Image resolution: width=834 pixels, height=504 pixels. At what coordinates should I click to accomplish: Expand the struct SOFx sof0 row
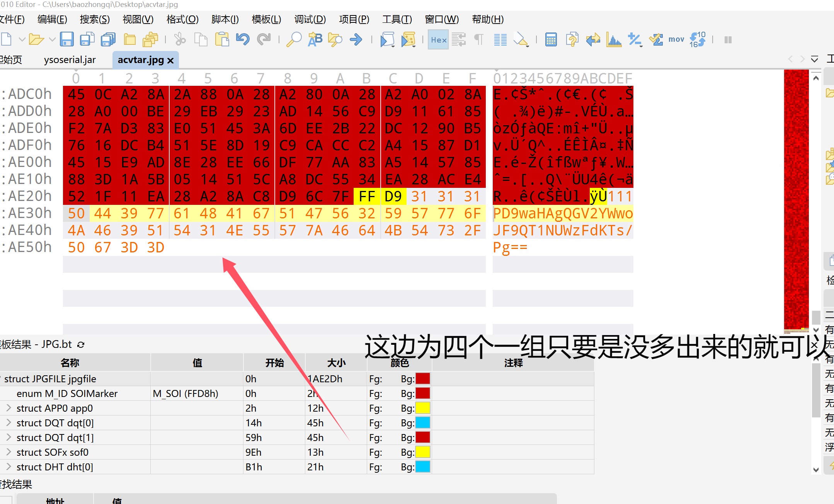click(x=9, y=452)
